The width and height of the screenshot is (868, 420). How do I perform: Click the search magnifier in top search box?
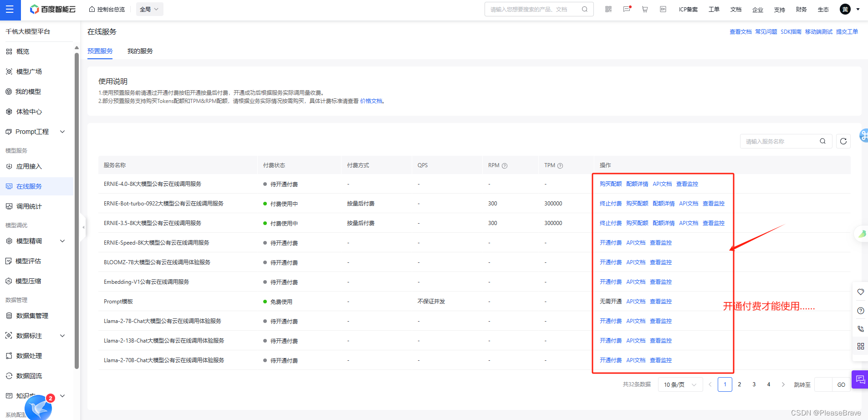[x=585, y=9]
